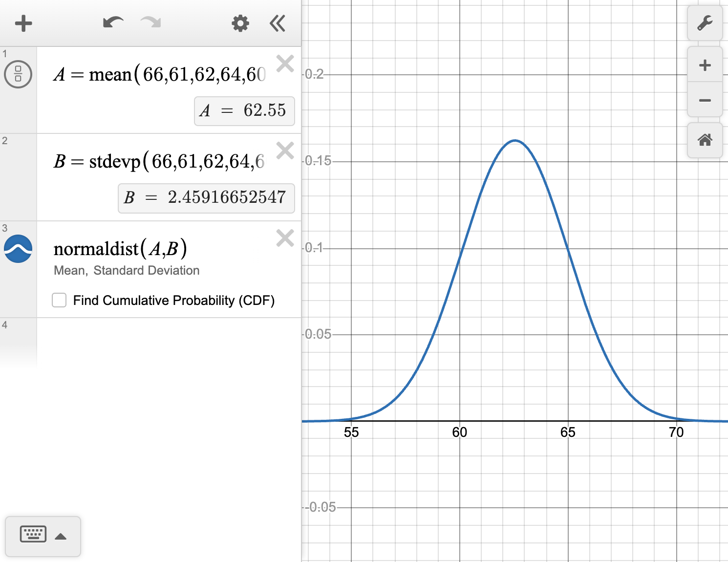This screenshot has height=562, width=728.
Task: Zoom out using the minus button
Action: 705,100
